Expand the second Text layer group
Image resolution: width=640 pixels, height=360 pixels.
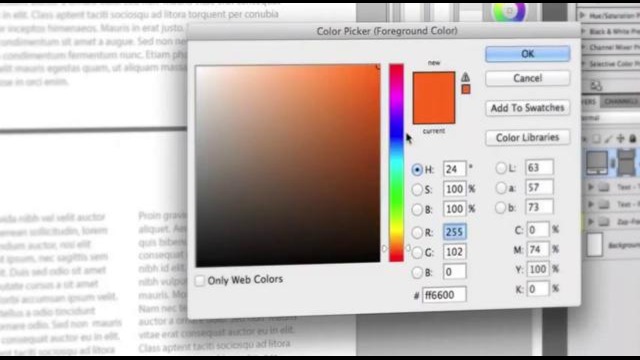click(590, 204)
